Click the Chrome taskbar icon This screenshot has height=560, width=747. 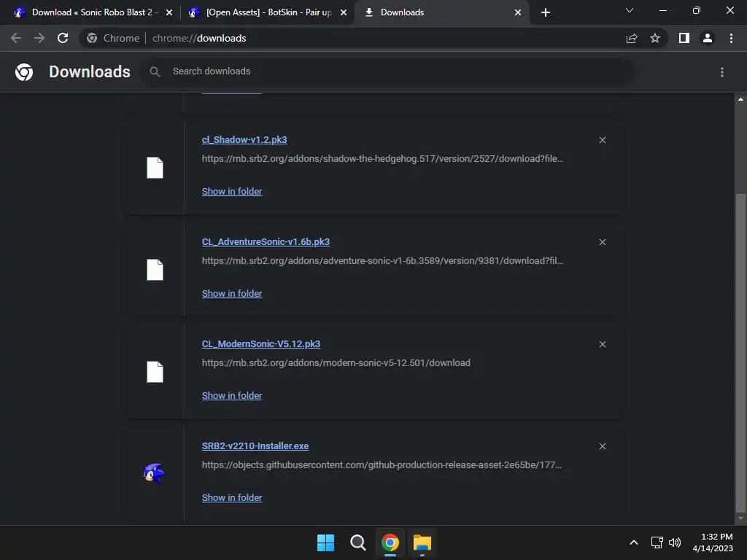point(390,542)
